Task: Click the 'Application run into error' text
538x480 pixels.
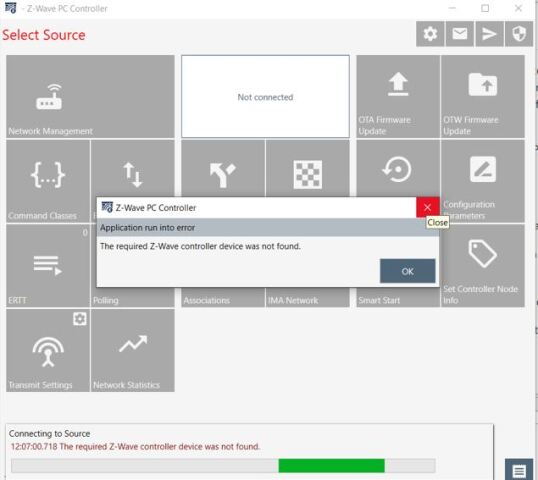Action: tap(148, 227)
